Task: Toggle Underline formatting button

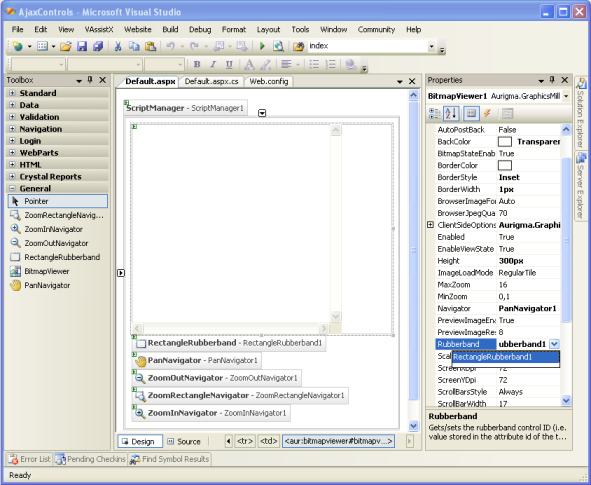Action: (x=229, y=64)
